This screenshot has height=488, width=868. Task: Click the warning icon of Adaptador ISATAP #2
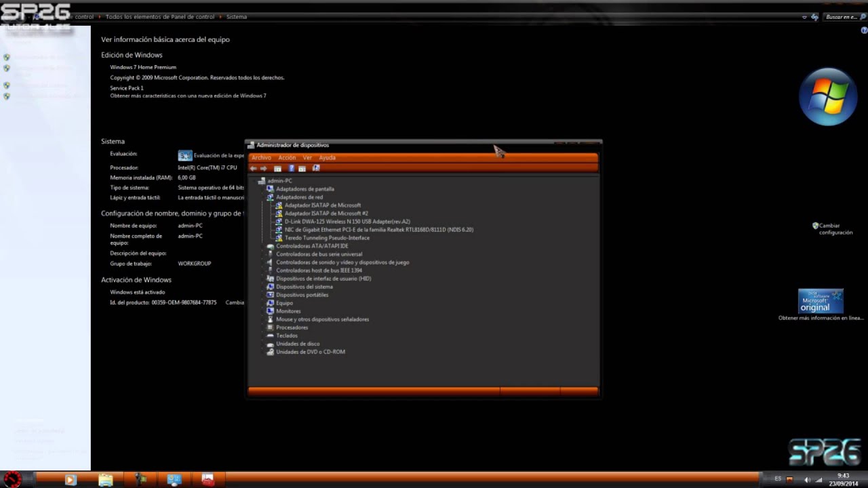(279, 213)
